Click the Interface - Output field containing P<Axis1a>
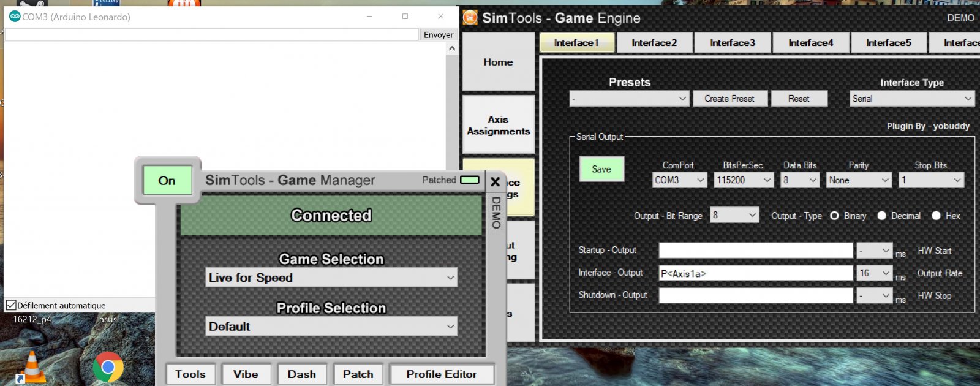 [756, 273]
